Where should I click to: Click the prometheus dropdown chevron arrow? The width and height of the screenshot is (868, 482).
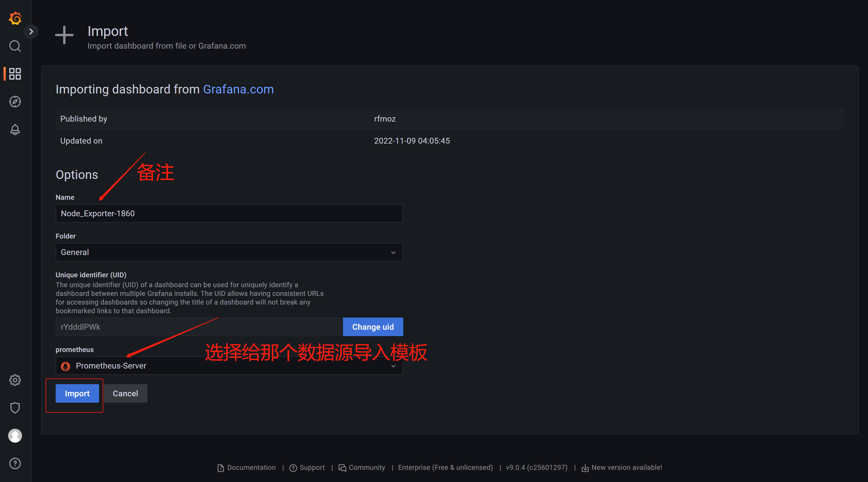[x=393, y=366]
